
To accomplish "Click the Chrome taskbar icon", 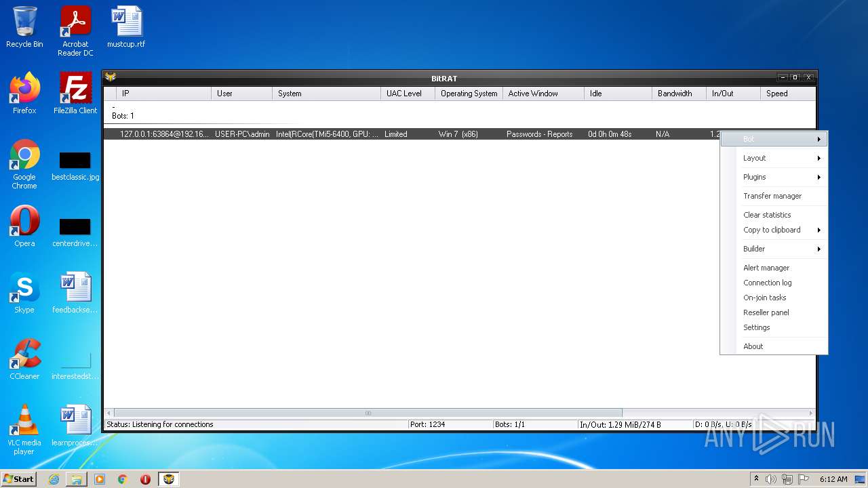I will 123,479.
